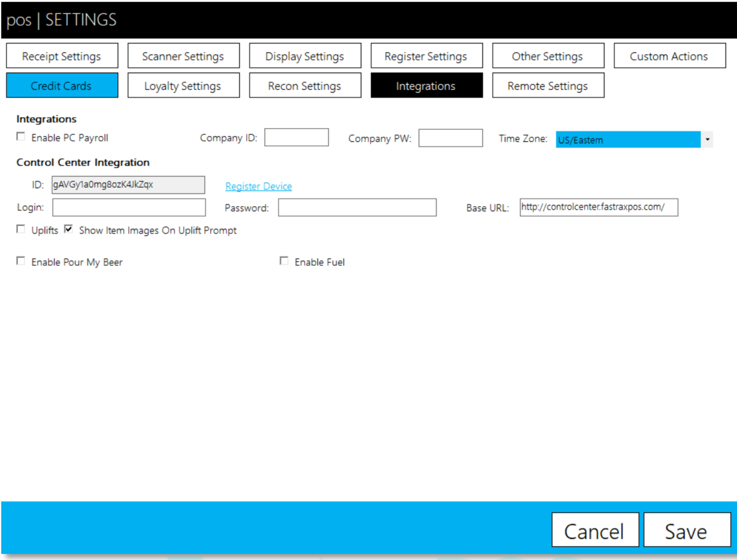Viewport: 737px width, 560px height.
Task: Enable PC Payroll checkbox
Action: (x=21, y=137)
